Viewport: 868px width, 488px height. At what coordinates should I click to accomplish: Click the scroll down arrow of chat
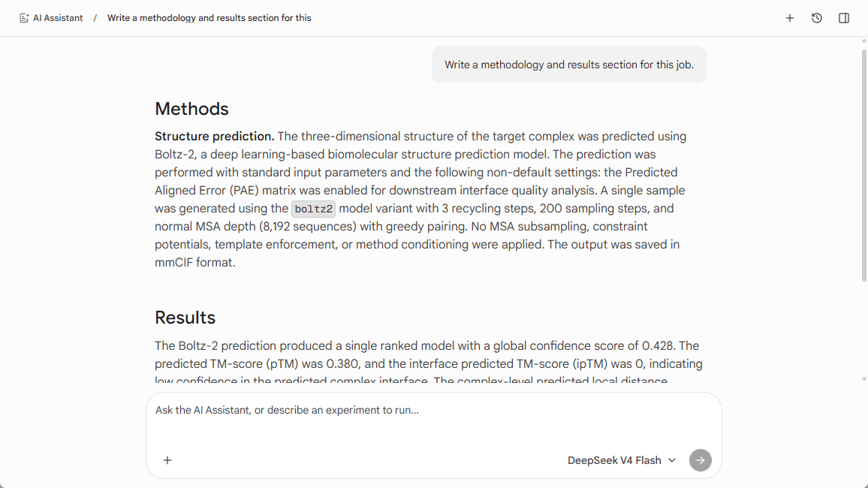(x=864, y=380)
